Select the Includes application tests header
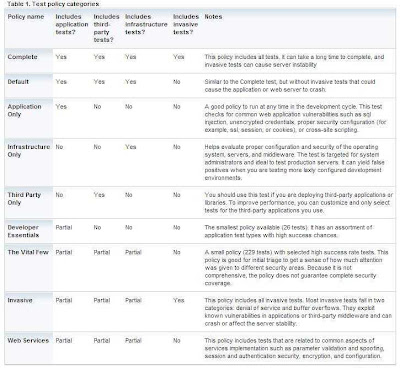This screenshot has height=368, width=400. pyautogui.click(x=72, y=24)
